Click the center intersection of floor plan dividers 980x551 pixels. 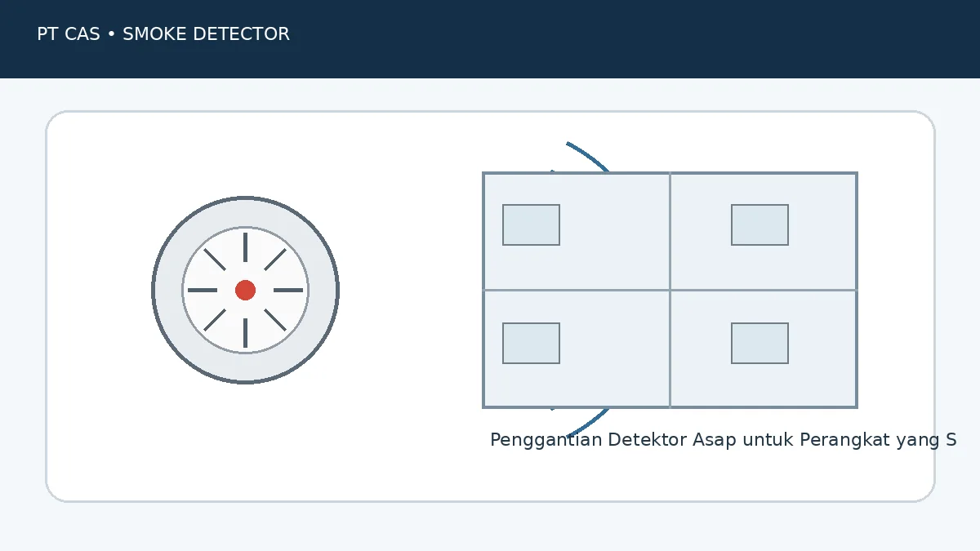670,290
